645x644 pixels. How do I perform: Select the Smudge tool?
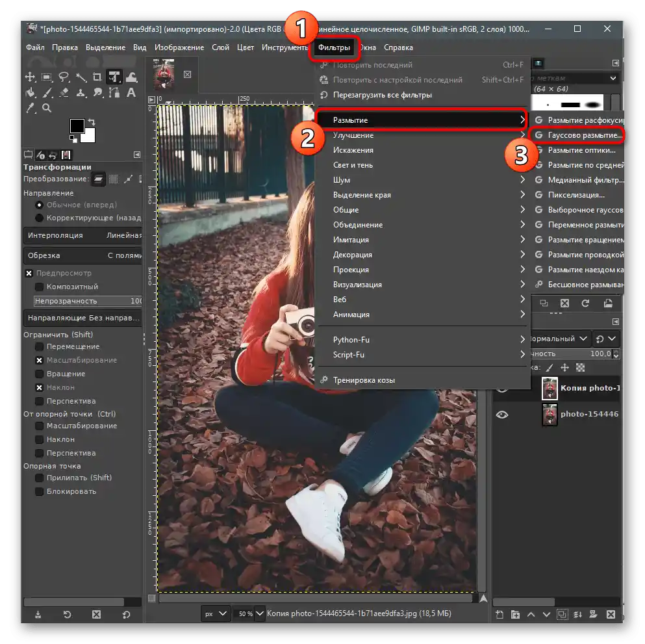(x=97, y=92)
